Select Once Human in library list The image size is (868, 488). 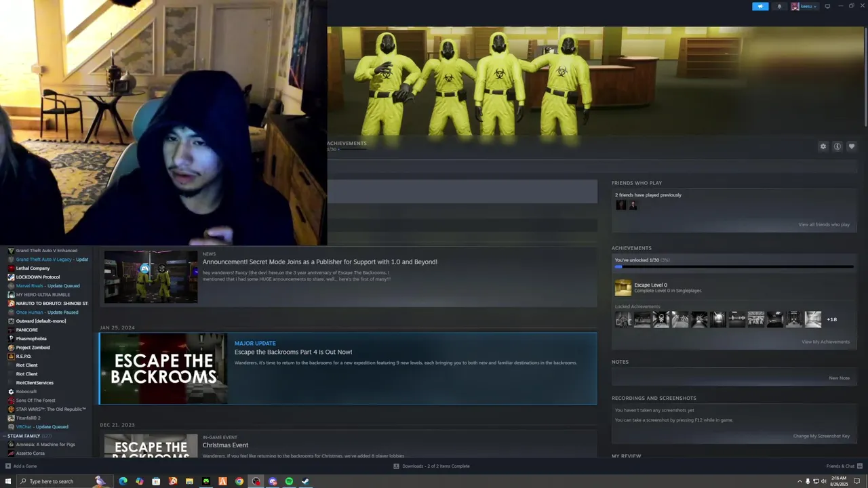coord(47,312)
